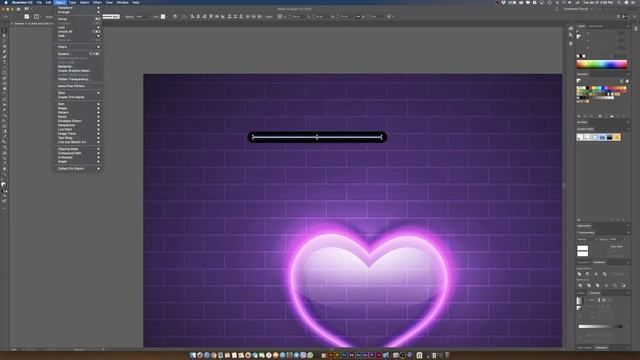
Task: Switch to the Color Guide tab
Action: [x=596, y=26]
